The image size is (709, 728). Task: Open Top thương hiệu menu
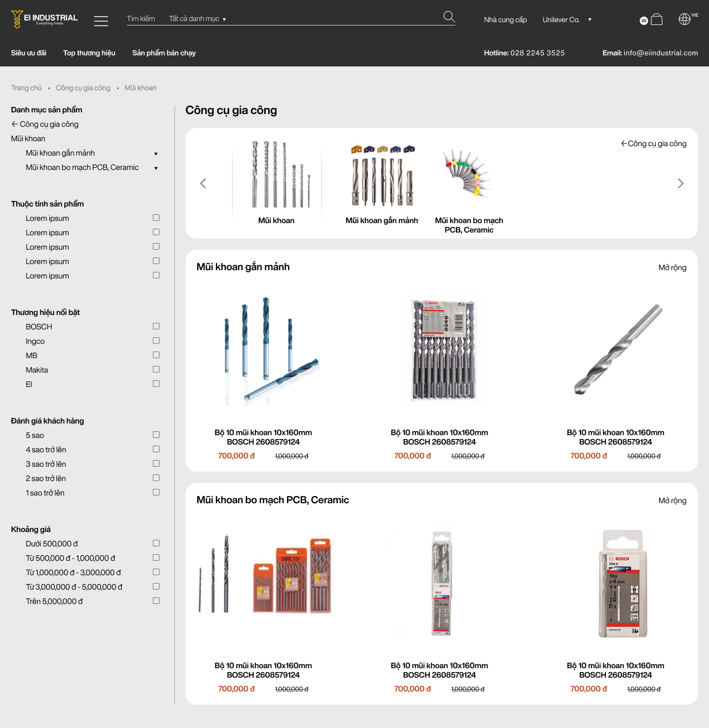click(89, 53)
